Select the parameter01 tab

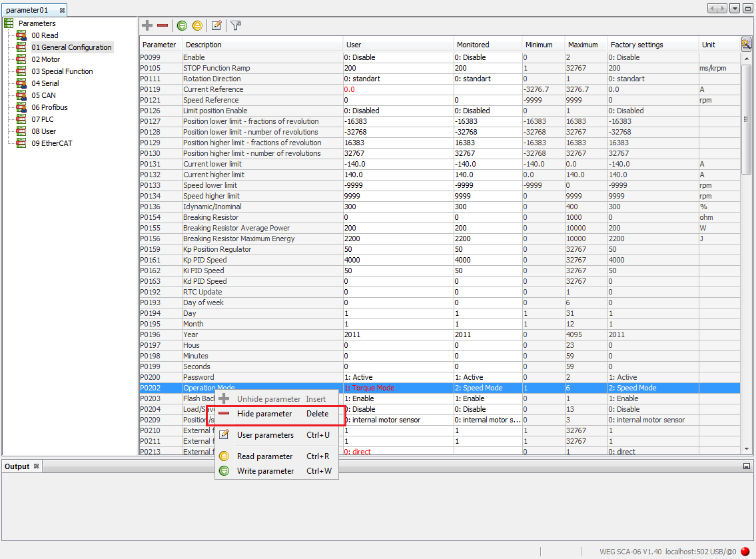click(28, 10)
